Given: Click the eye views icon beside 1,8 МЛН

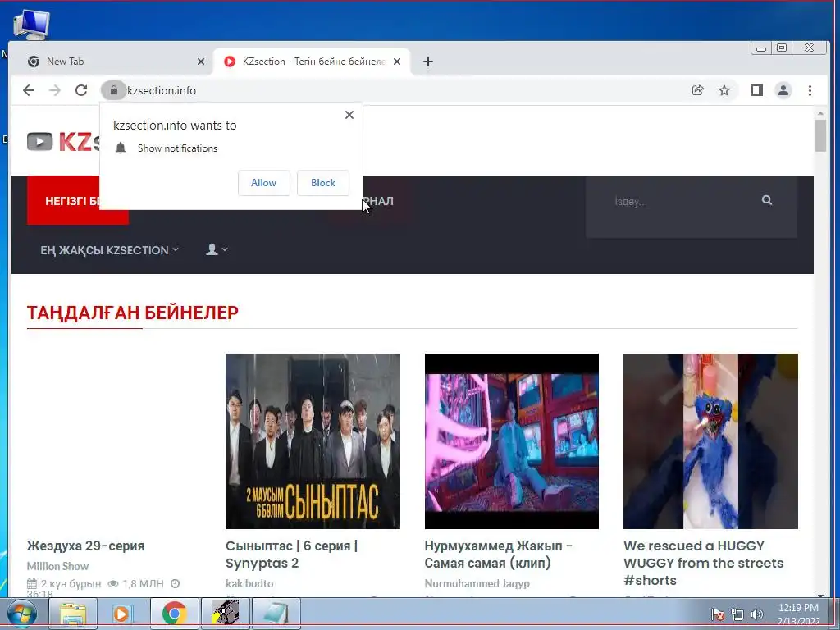Looking at the screenshot, I should click(113, 584).
